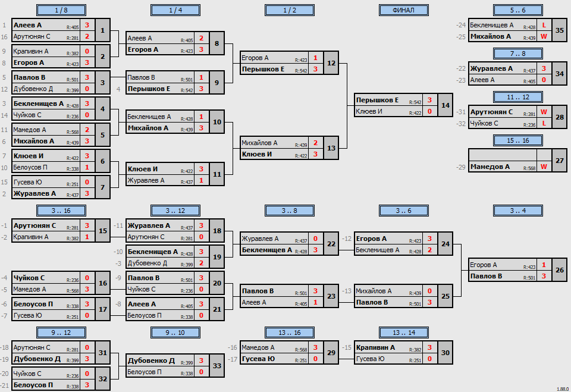571x392 pixels.
Task: Select match number 12 semifinal box
Action: point(331,63)
